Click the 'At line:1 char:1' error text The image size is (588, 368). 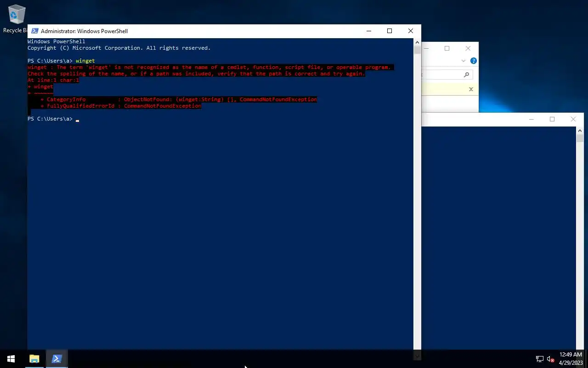[x=53, y=80]
